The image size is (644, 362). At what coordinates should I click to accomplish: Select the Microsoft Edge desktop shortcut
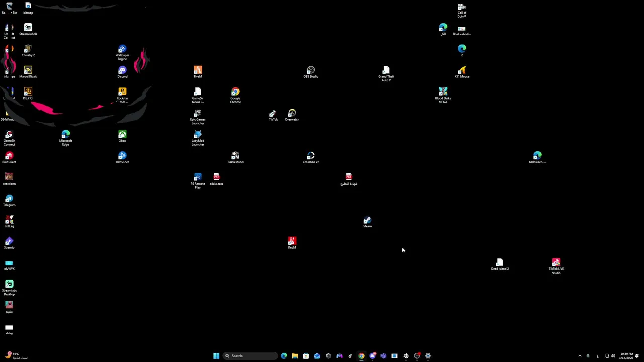tap(66, 138)
